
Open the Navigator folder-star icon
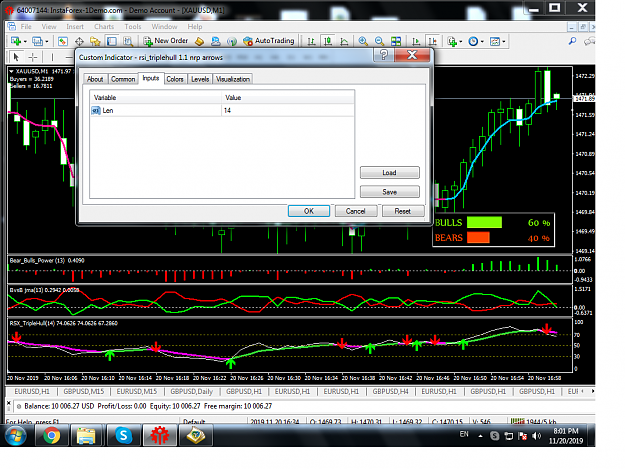click(x=95, y=41)
